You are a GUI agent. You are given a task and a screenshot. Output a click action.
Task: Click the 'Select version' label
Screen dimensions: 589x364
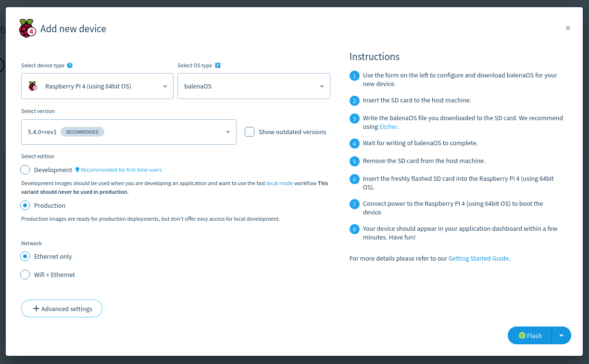38,111
